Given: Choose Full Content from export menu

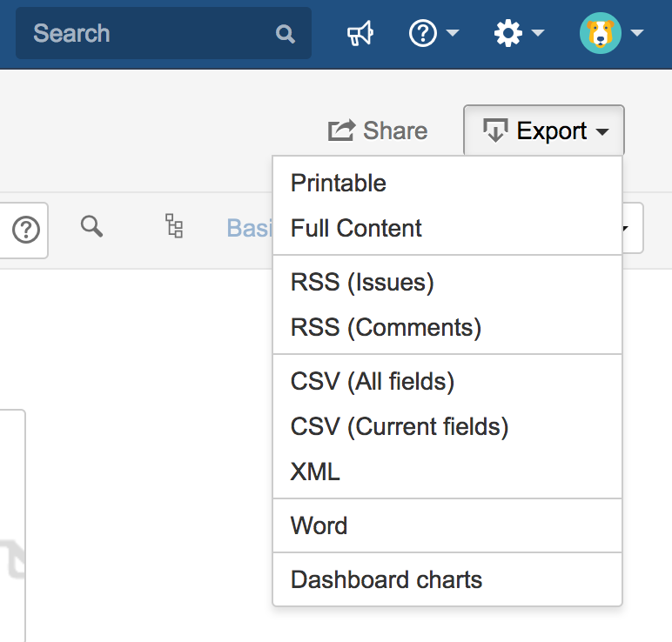Looking at the screenshot, I should tap(356, 229).
